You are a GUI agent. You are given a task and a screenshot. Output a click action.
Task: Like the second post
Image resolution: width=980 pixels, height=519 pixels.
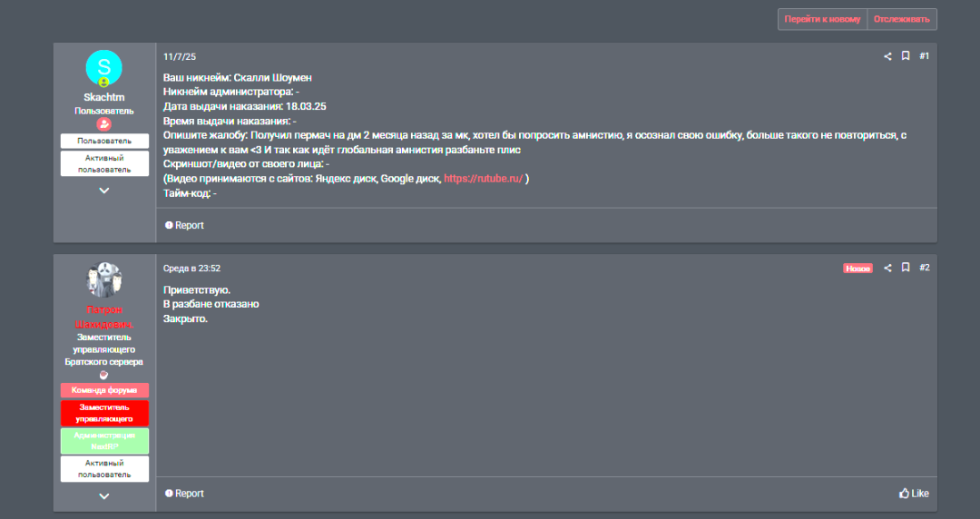click(x=914, y=494)
